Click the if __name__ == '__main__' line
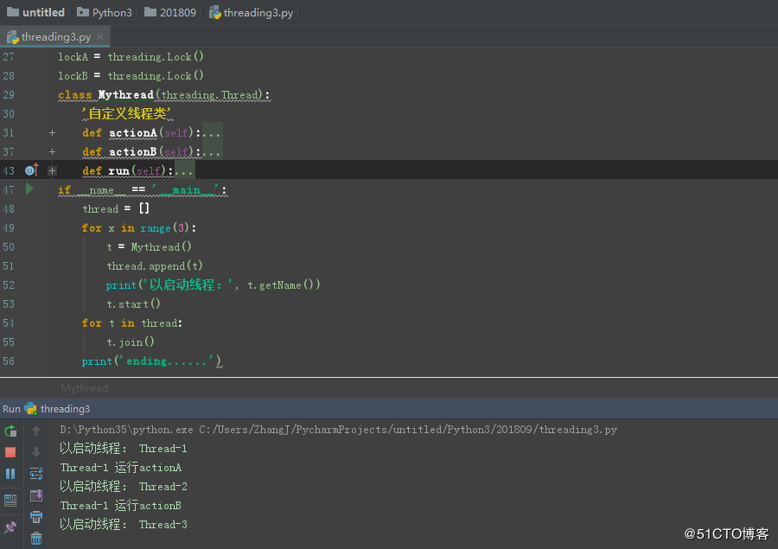The height and width of the screenshot is (549, 778). [143, 190]
